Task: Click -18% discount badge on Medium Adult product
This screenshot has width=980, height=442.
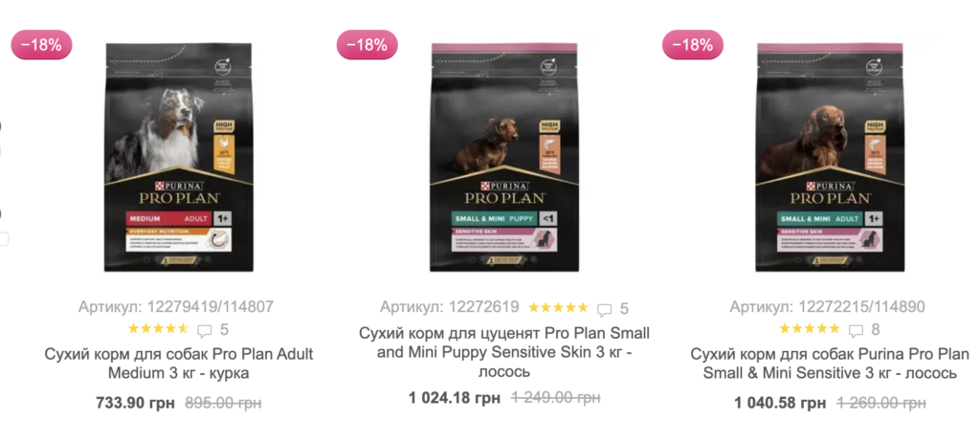Action: click(x=41, y=44)
